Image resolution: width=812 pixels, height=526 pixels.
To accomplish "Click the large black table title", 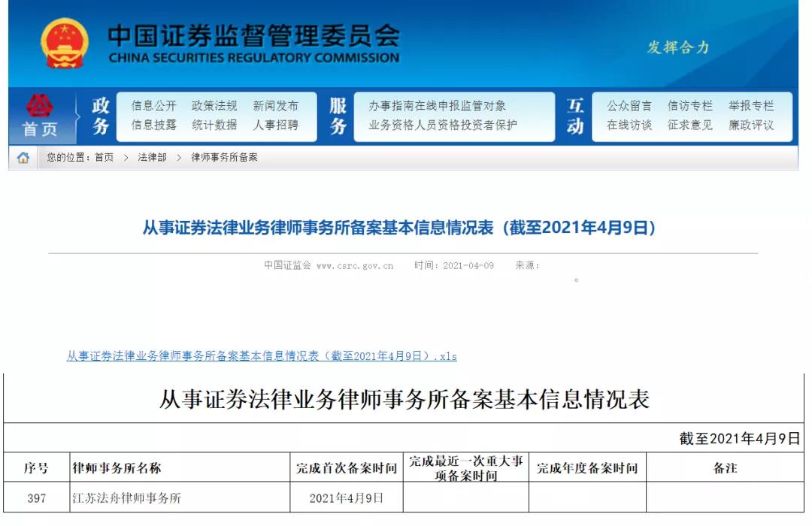I will point(404,400).
